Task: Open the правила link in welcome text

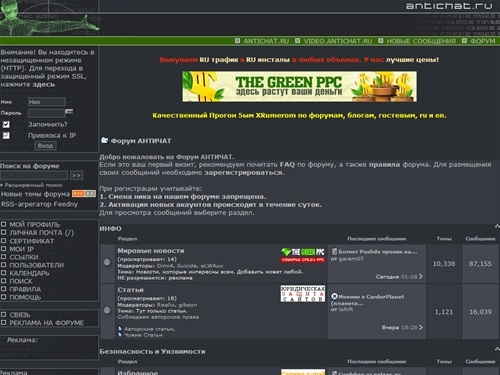Action: coord(384,165)
